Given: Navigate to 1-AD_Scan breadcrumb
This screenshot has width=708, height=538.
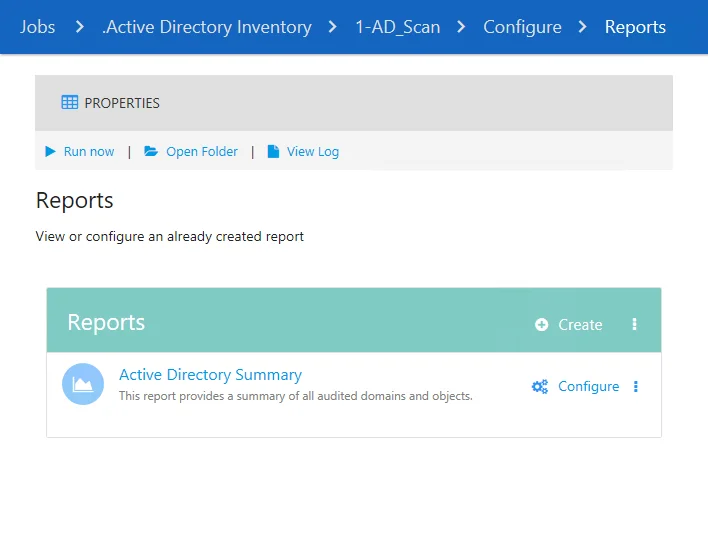Looking at the screenshot, I should point(397,27).
